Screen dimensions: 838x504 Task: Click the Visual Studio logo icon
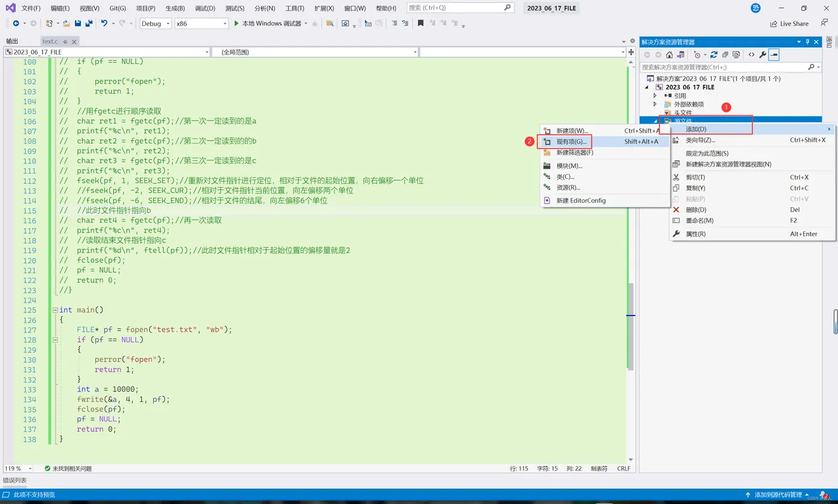tap(10, 8)
